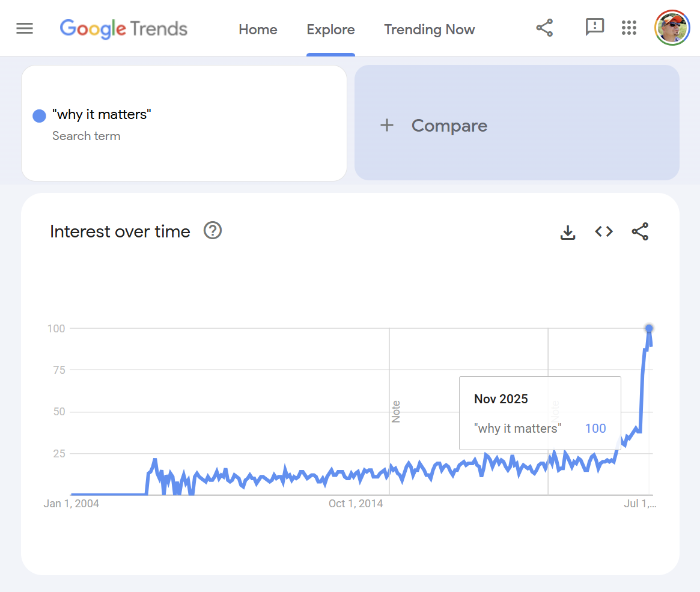Download the chart data as CSV
The height and width of the screenshot is (592, 700).
click(568, 232)
